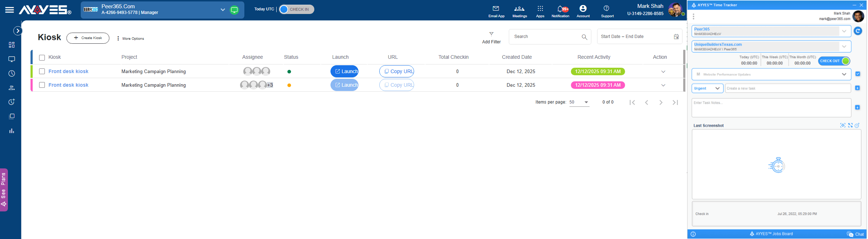Expand Action chevron of green-accent kiosk row
The width and height of the screenshot is (868, 239).
[663, 72]
